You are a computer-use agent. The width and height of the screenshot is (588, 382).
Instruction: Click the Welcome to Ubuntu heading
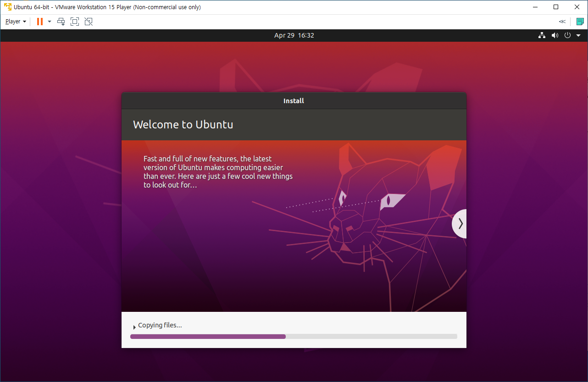(x=183, y=124)
